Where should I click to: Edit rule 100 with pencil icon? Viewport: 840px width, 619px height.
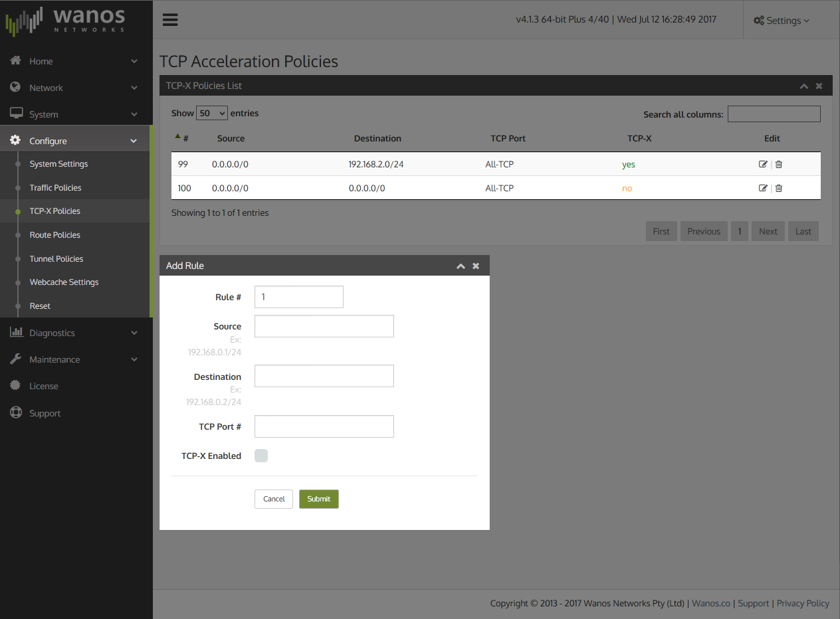[763, 189]
